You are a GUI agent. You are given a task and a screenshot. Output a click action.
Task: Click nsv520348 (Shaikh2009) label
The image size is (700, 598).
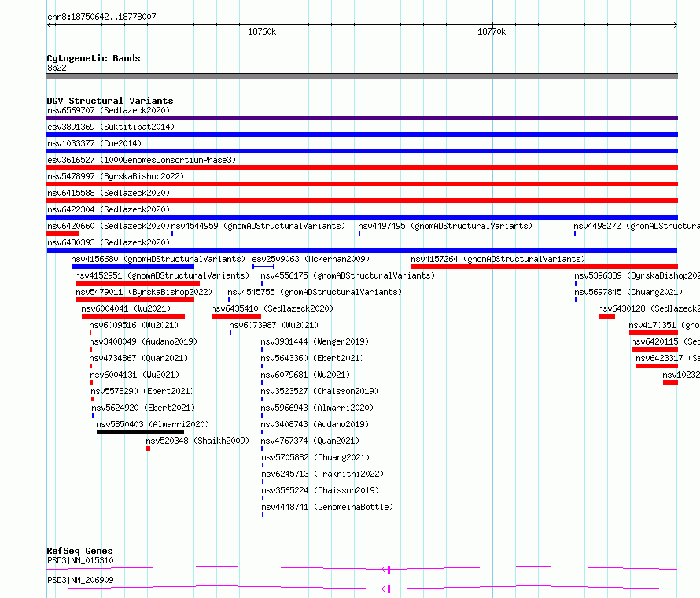coord(197,441)
